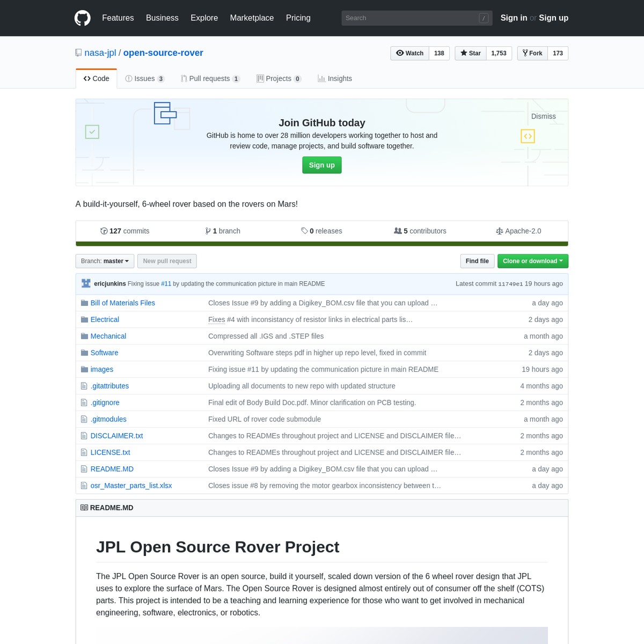The image size is (644, 644).
Task: View the 138 watchers count
Action: [x=439, y=53]
